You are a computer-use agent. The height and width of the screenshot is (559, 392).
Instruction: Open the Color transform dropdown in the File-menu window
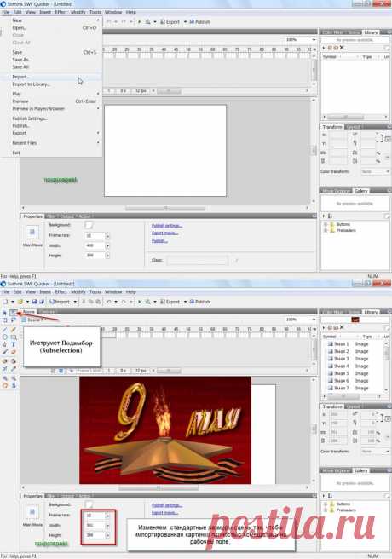coord(388,171)
